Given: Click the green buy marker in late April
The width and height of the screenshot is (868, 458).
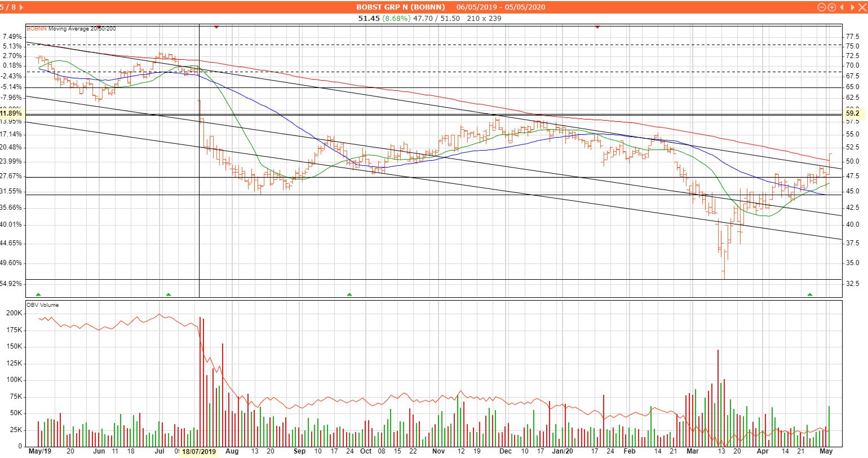Looking at the screenshot, I should (x=810, y=294).
